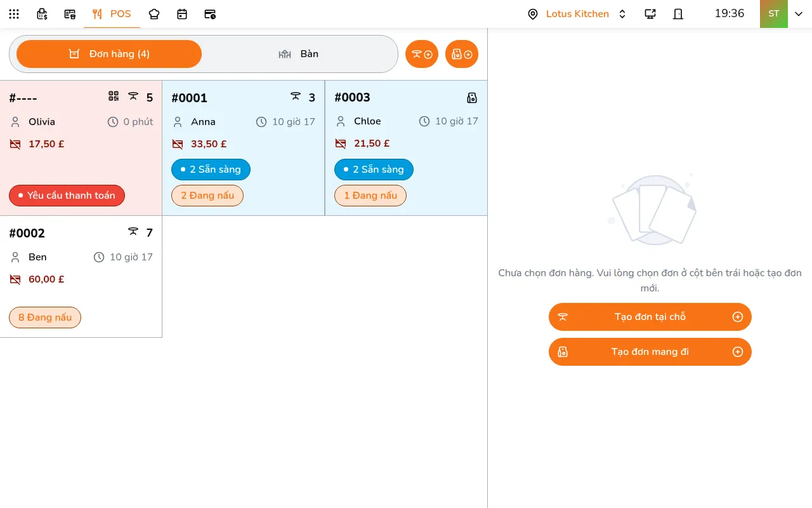This screenshot has width=812, height=508.
Task: Open the cash register icon in top bar
Action: pos(42,14)
